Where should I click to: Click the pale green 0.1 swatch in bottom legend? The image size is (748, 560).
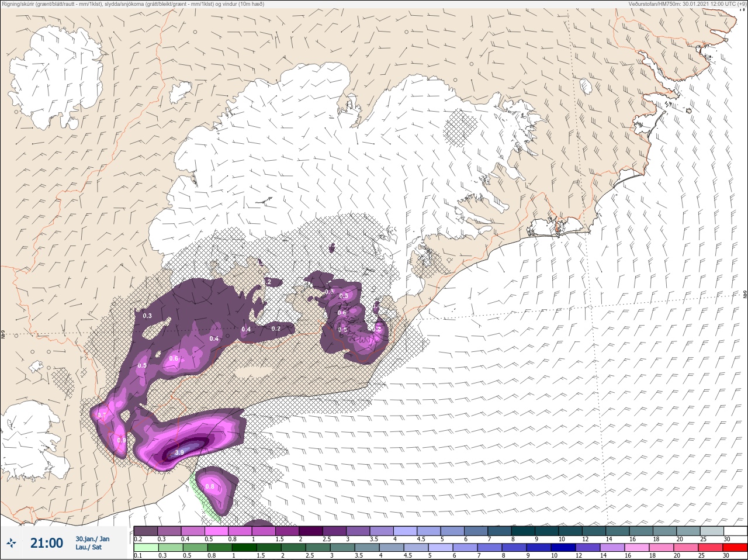[146, 548]
